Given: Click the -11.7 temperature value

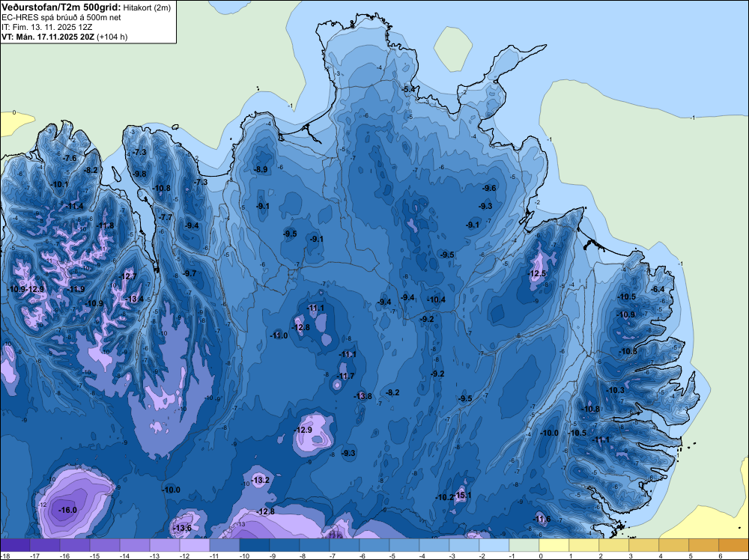Looking at the screenshot, I should 345,376.
